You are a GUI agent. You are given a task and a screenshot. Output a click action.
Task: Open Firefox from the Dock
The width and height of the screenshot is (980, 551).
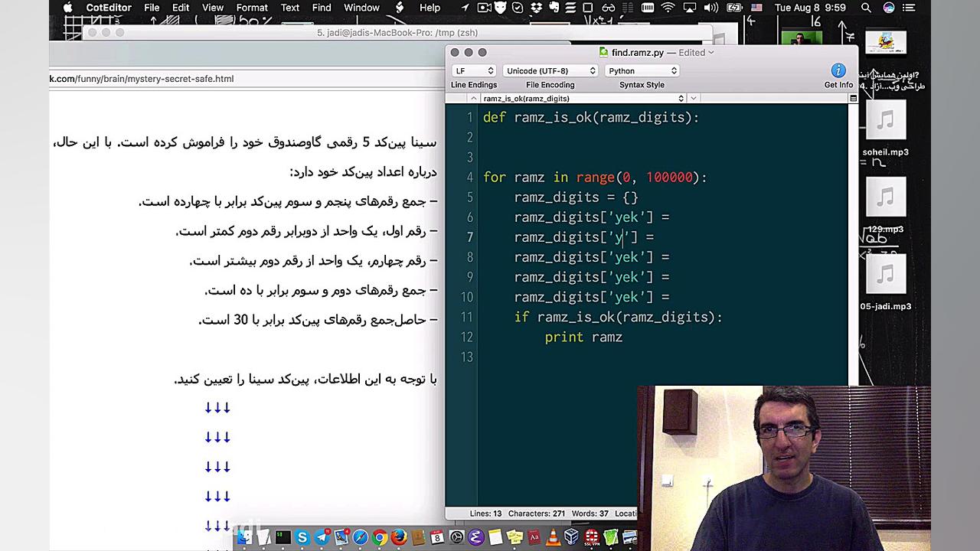click(398, 537)
